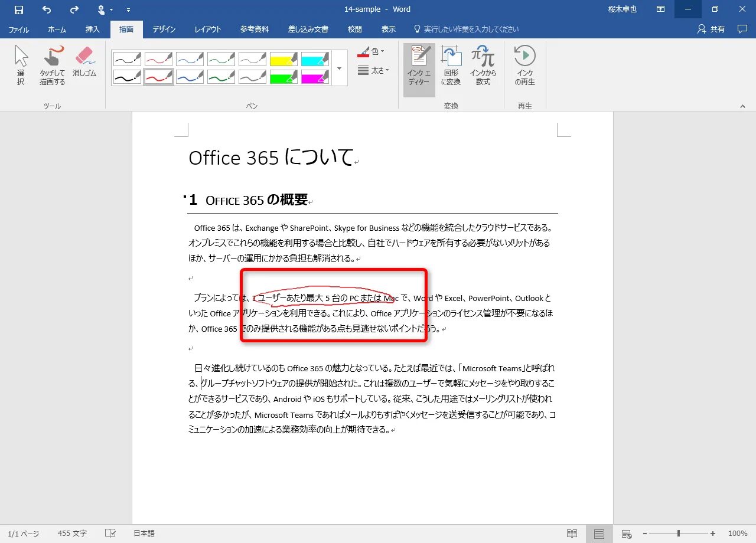
Task: Pick the bright green highlighter
Action: point(283,77)
